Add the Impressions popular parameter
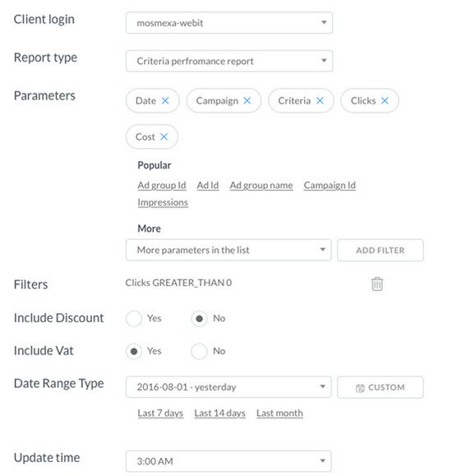The height and width of the screenshot is (476, 452). pos(163,202)
